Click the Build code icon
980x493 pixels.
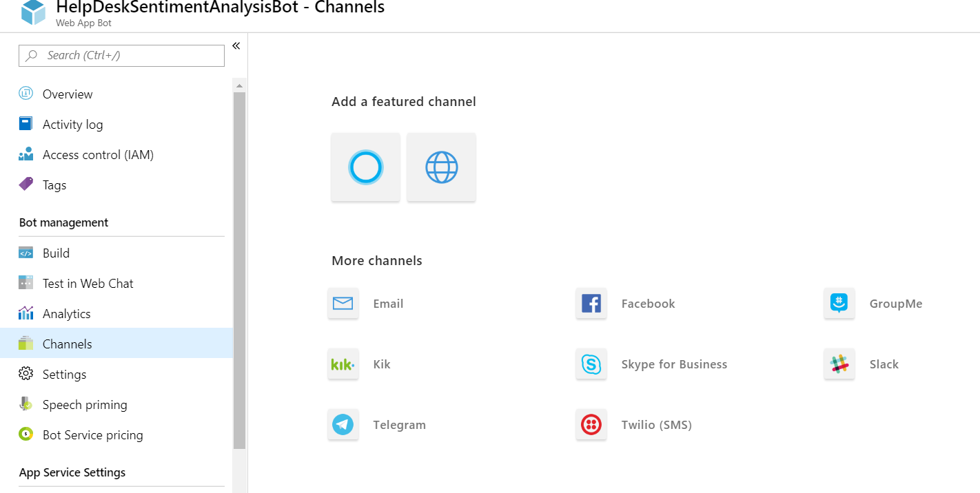coord(26,253)
